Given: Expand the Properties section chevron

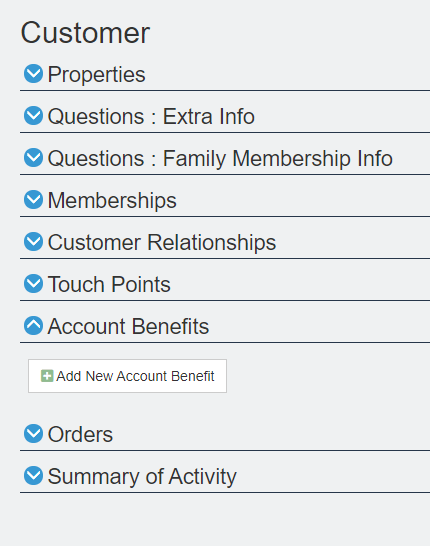Looking at the screenshot, I should click(33, 73).
